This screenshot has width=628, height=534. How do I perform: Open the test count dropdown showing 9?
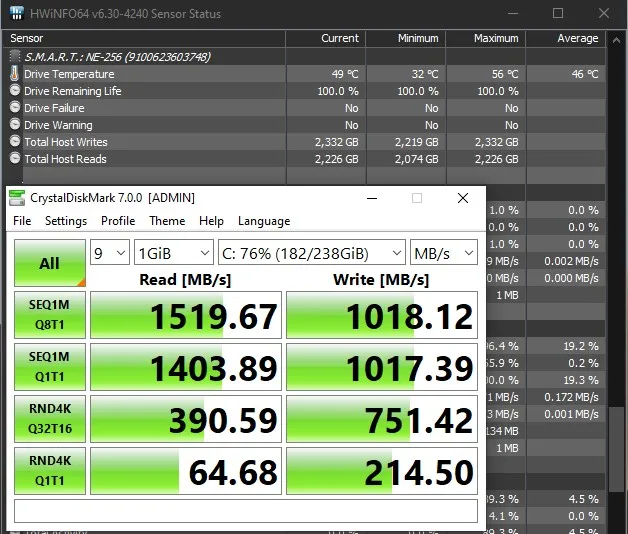click(x=110, y=252)
